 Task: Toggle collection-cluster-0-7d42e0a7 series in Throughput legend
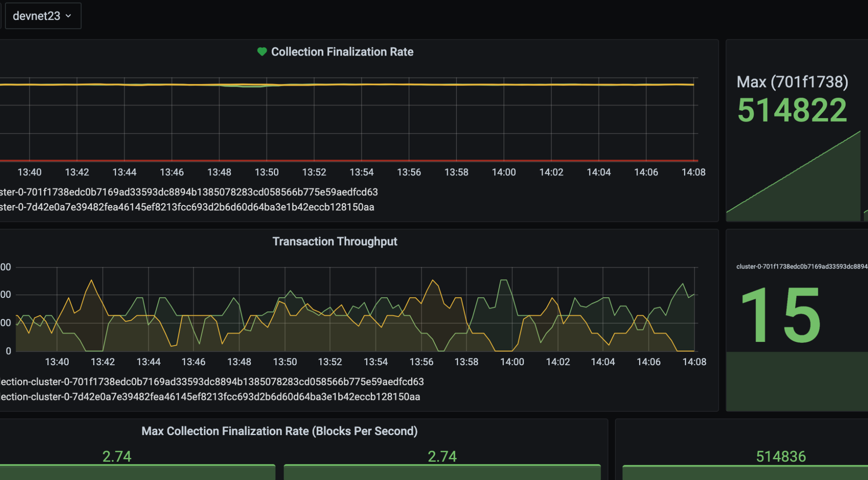210,397
